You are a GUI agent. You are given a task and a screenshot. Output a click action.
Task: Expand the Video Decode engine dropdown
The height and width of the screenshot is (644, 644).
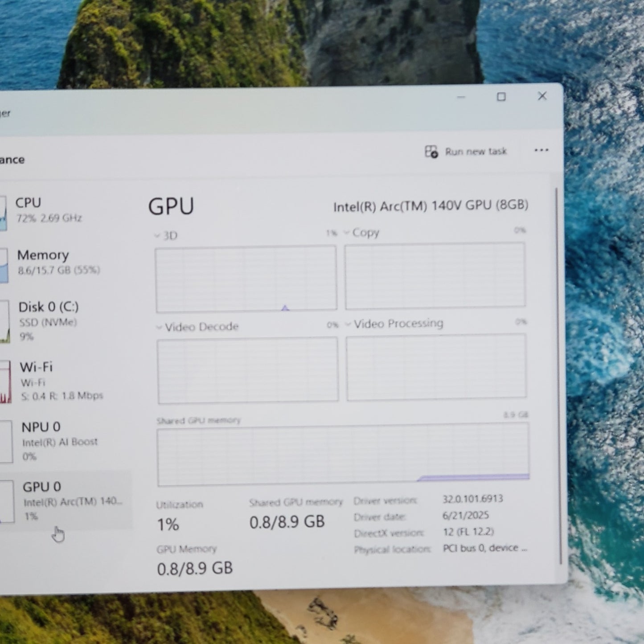point(160,328)
